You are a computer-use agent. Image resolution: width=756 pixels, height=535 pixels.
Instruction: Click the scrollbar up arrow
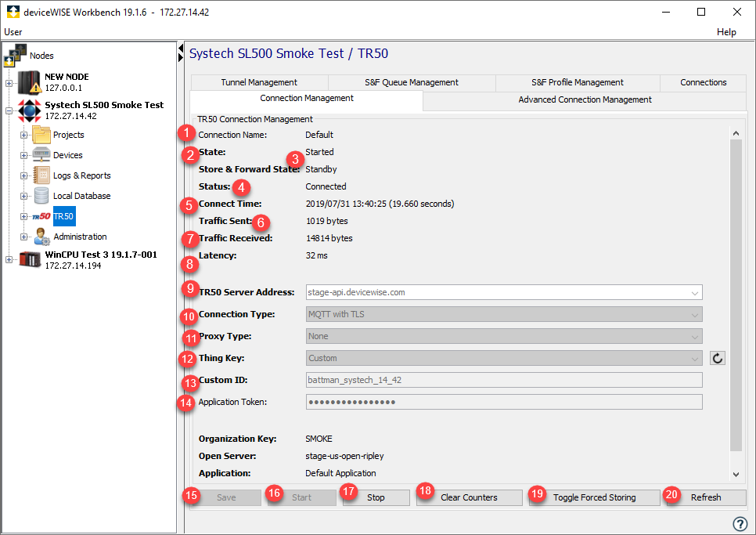click(x=736, y=133)
